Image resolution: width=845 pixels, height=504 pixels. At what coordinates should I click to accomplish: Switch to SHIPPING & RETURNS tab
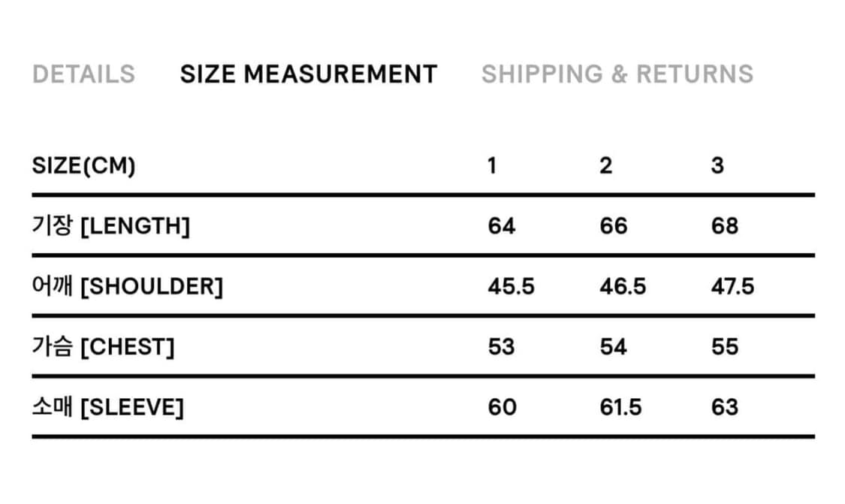pos(617,74)
